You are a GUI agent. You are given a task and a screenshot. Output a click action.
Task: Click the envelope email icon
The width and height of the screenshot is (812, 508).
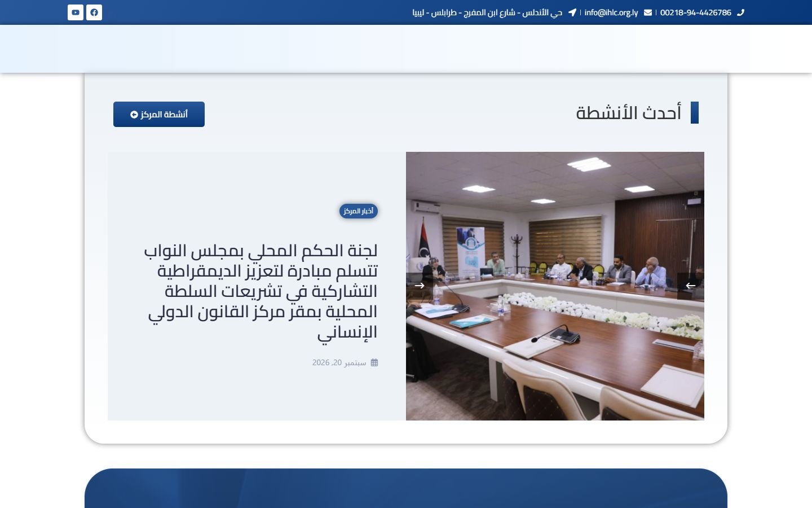click(x=648, y=12)
